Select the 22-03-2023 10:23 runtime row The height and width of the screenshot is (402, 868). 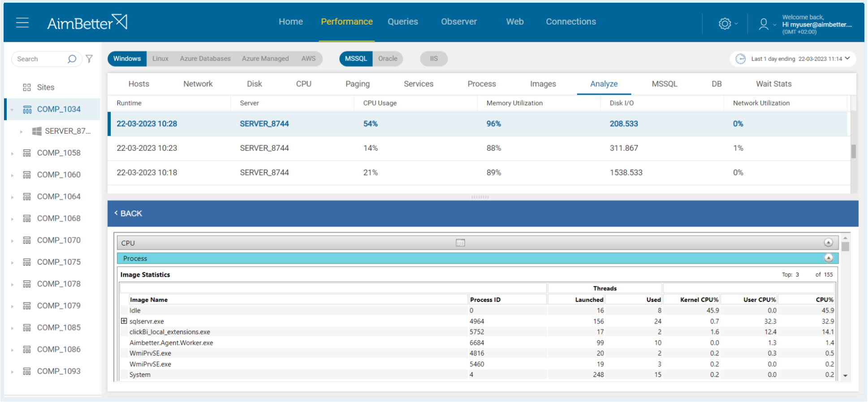478,148
